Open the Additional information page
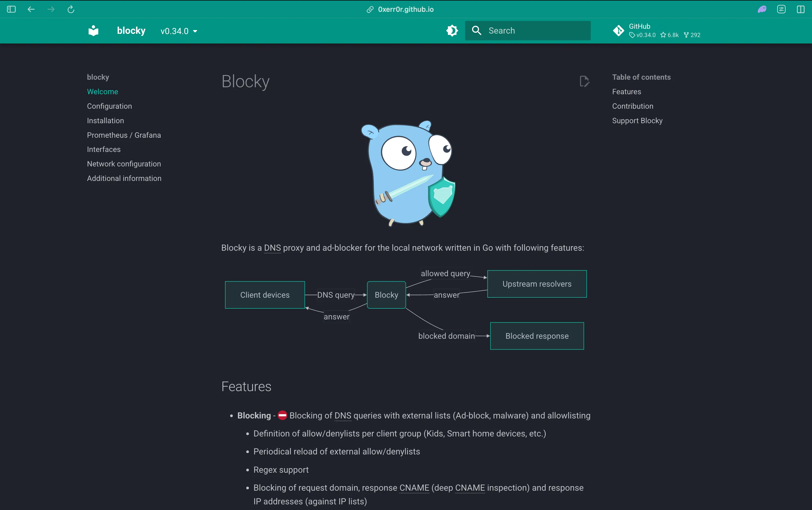This screenshot has width=812, height=510. (124, 178)
